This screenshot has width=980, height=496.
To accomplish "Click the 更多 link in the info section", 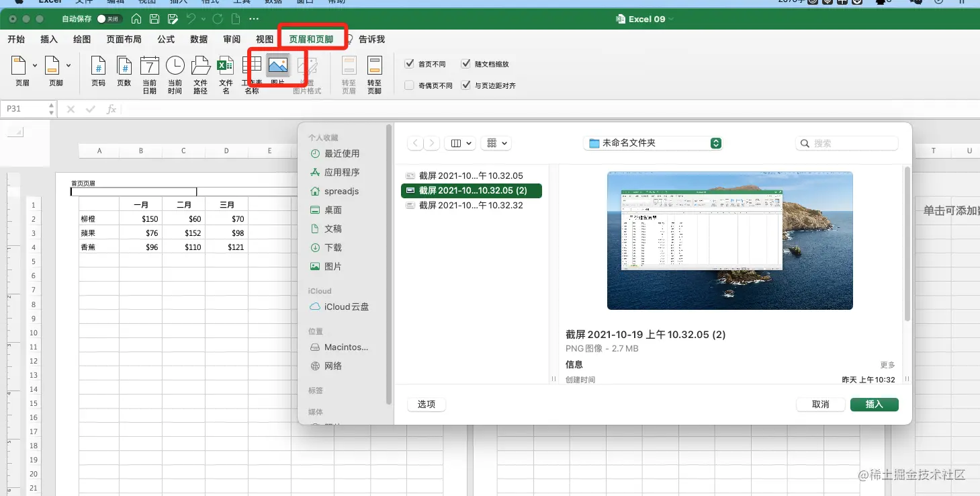I will [887, 365].
